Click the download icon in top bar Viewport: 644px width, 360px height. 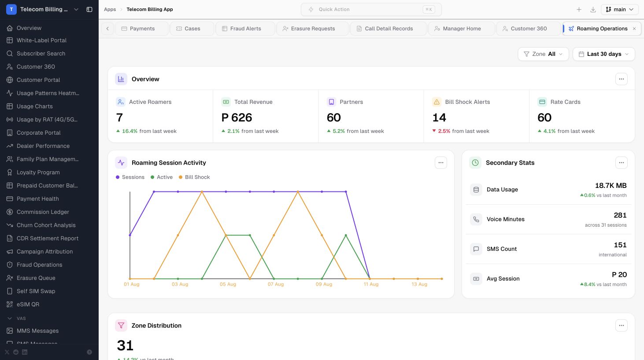593,9
